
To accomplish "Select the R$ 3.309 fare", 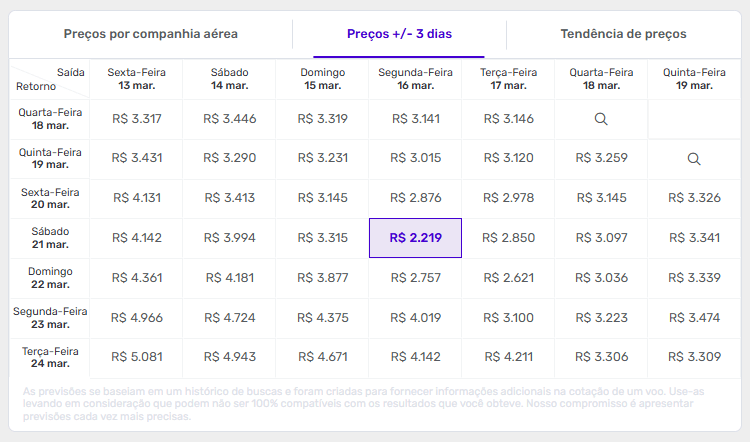I will click(x=694, y=357).
